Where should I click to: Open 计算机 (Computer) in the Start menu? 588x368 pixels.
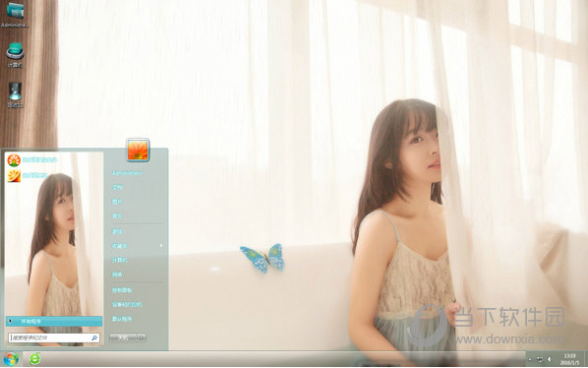[x=120, y=260]
